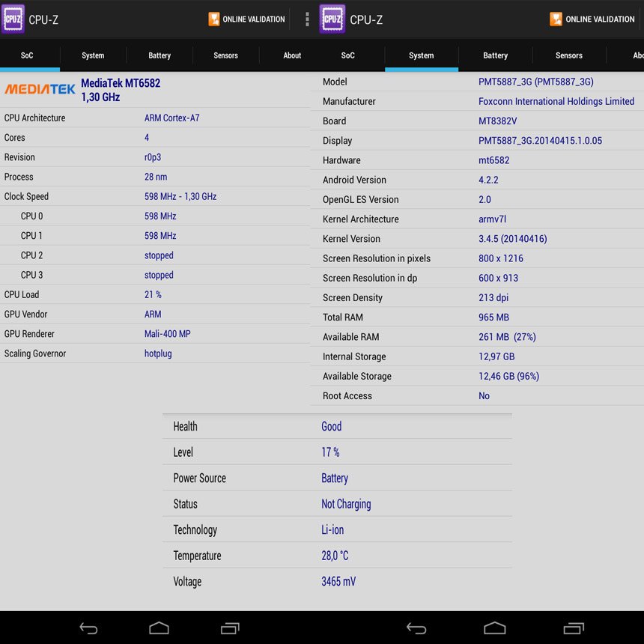Select the ARM Cortex-A7 architecture value
This screenshot has width=644, height=644.
(x=171, y=118)
